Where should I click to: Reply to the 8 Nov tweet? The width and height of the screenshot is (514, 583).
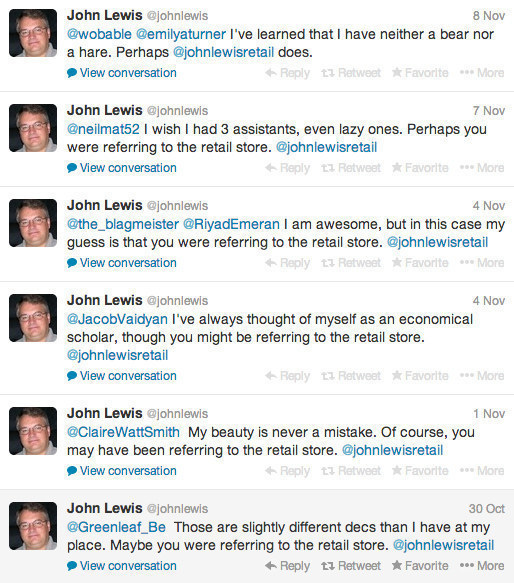(x=287, y=73)
